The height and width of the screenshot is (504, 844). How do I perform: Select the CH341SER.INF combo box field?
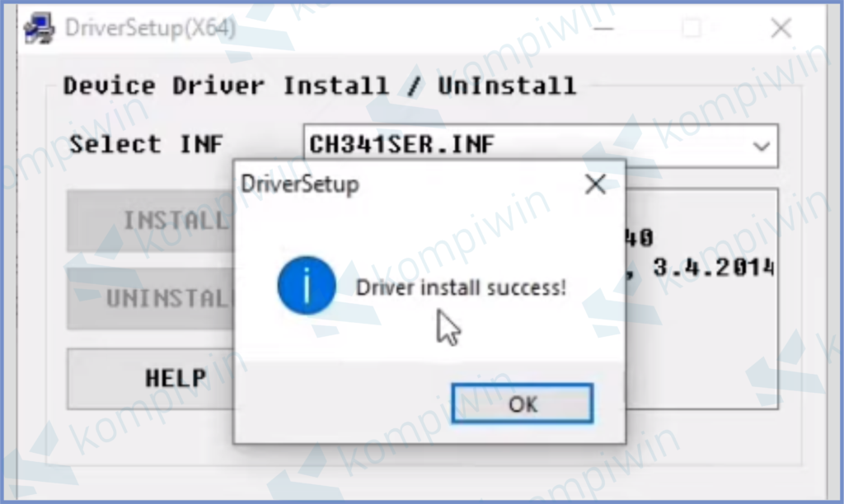pyautogui.click(x=541, y=146)
